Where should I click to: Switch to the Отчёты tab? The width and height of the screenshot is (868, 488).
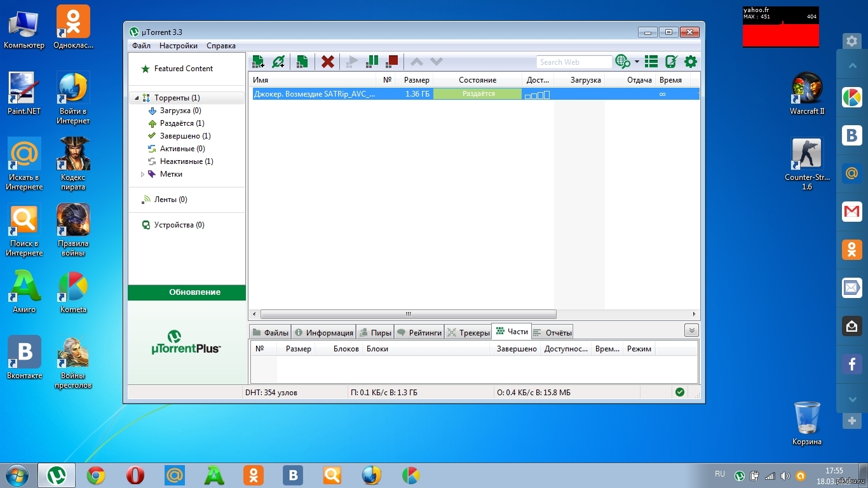tap(552, 332)
